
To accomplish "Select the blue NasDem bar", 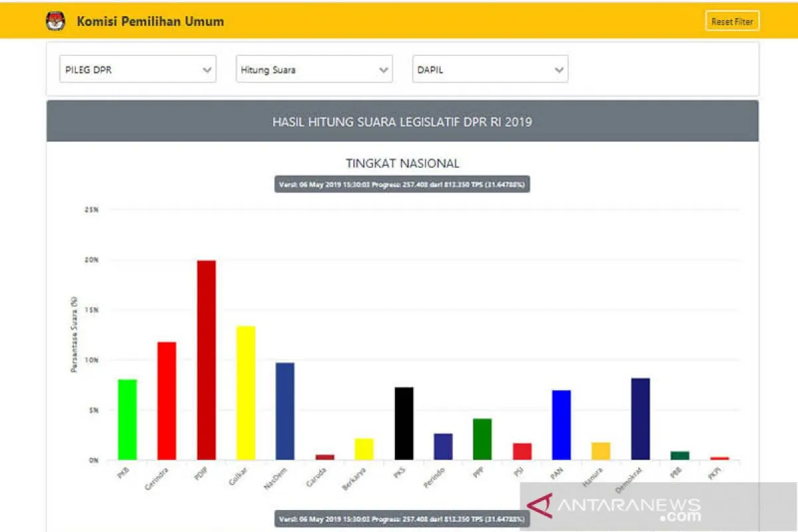I will [x=285, y=411].
